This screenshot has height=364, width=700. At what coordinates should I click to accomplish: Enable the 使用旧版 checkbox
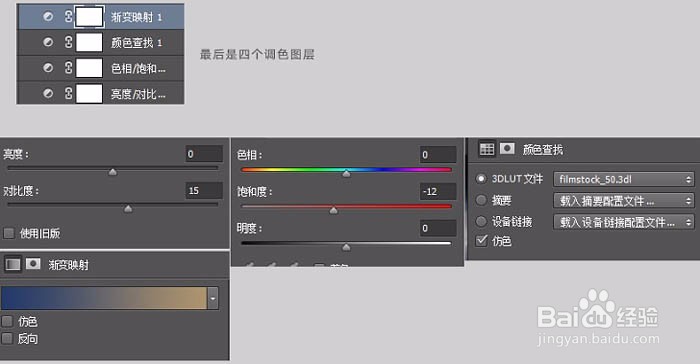(8, 233)
